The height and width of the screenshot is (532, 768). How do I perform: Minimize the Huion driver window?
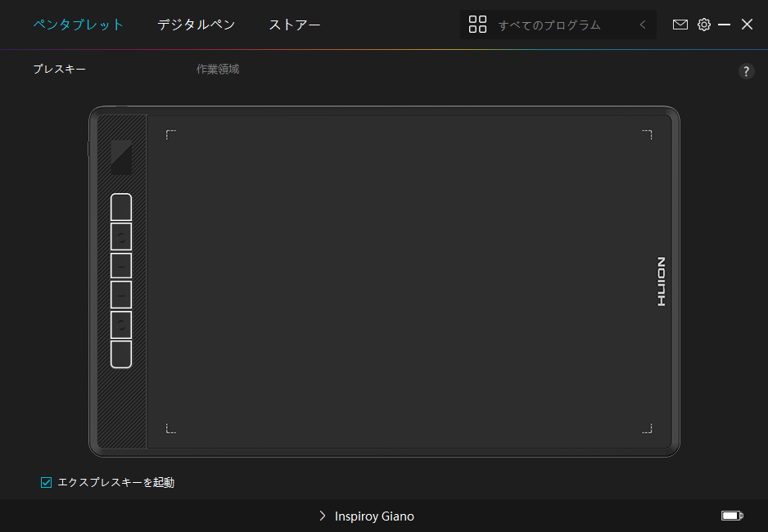point(724,25)
